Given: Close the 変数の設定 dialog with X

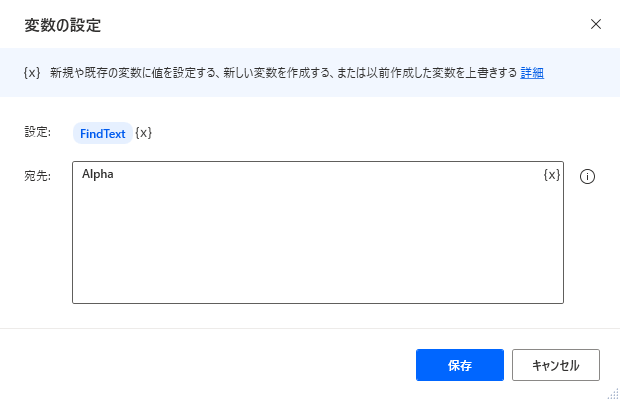Looking at the screenshot, I should point(596,24).
